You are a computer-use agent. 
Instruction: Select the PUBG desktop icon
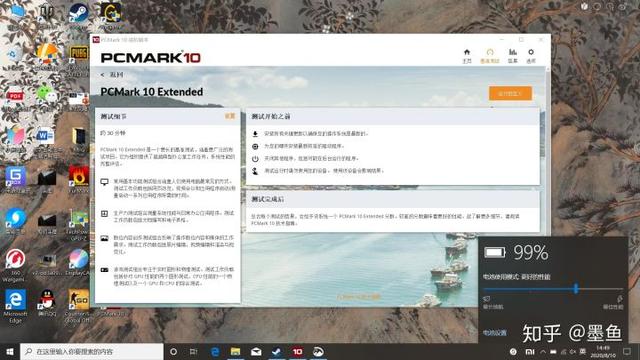click(78, 60)
